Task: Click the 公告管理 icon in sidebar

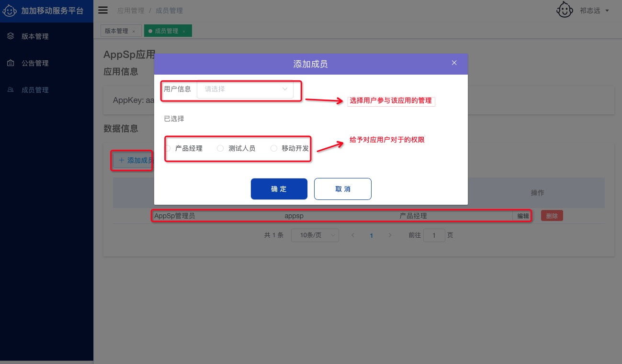Action: coord(11,63)
